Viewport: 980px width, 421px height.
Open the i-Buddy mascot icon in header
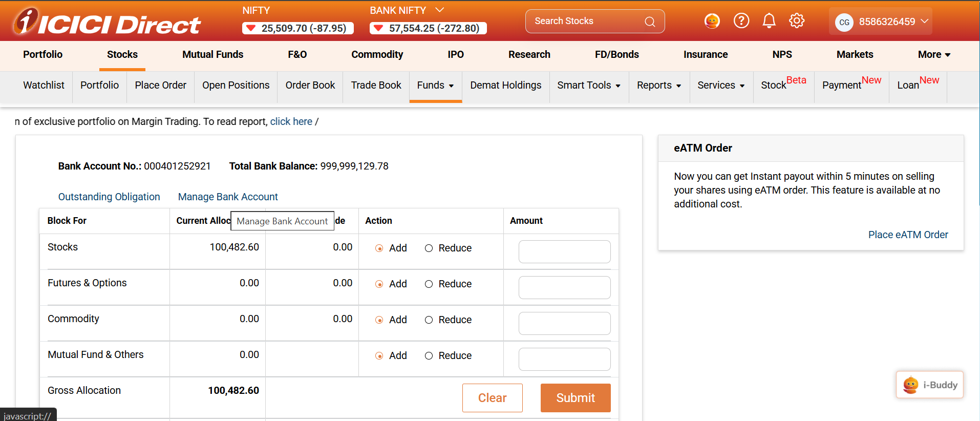(712, 21)
